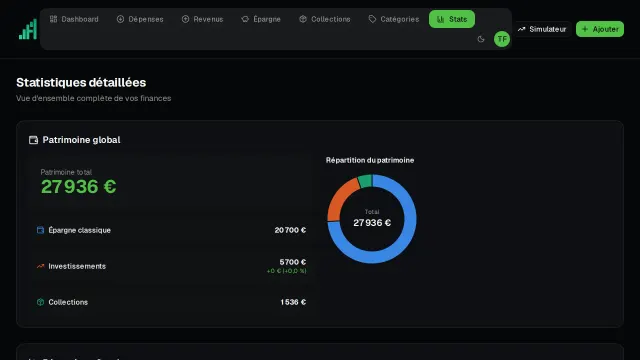Click the wallet icon beside Patrimoine global

click(33, 140)
